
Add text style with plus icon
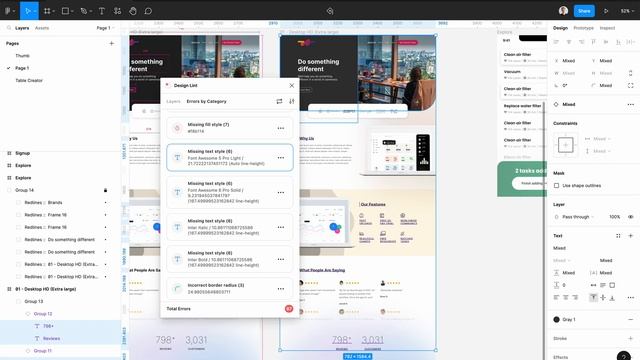(630, 236)
